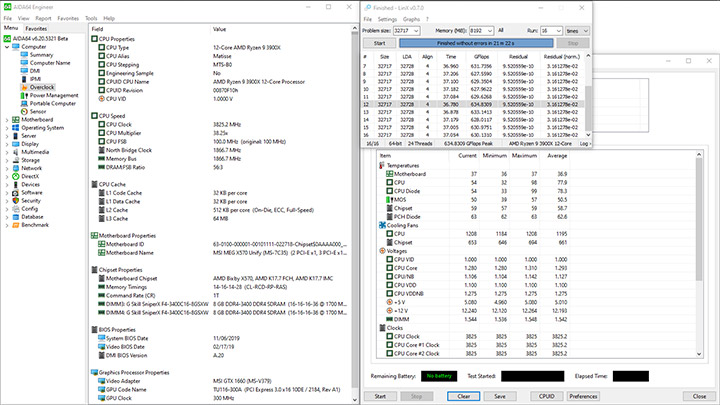Click the Storage category icon

coord(16,160)
